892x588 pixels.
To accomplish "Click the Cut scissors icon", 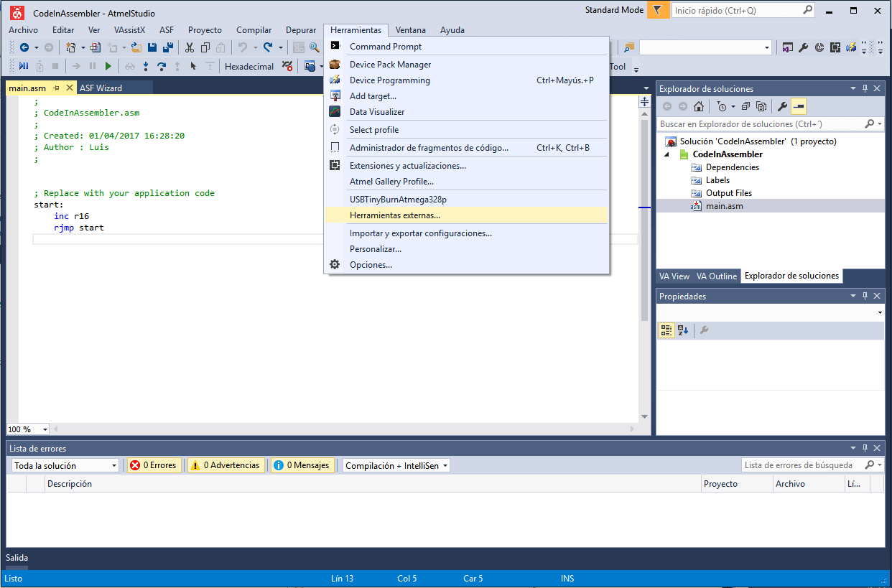I will pyautogui.click(x=190, y=48).
